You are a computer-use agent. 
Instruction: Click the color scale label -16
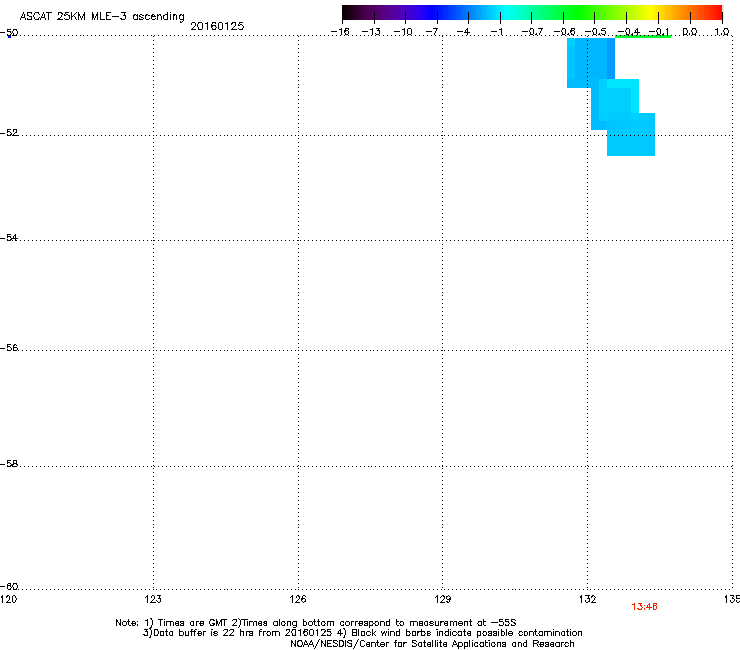340,32
